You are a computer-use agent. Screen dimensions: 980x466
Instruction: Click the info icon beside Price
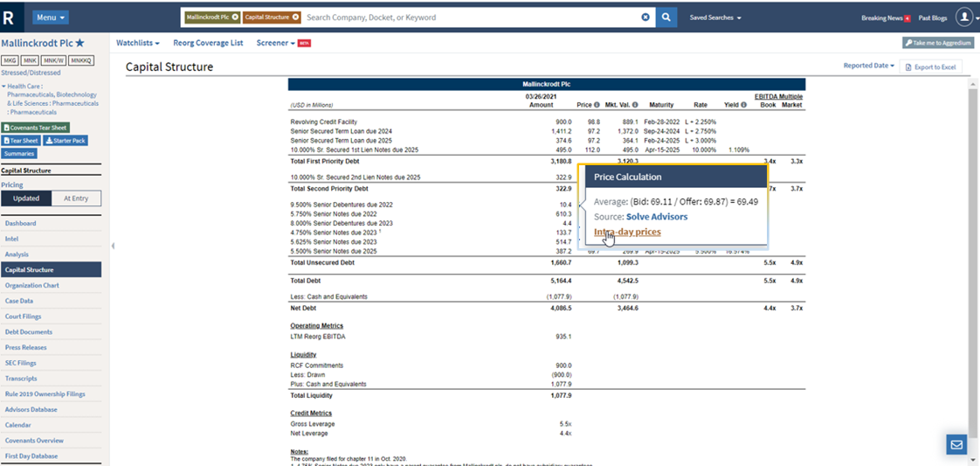tap(597, 105)
